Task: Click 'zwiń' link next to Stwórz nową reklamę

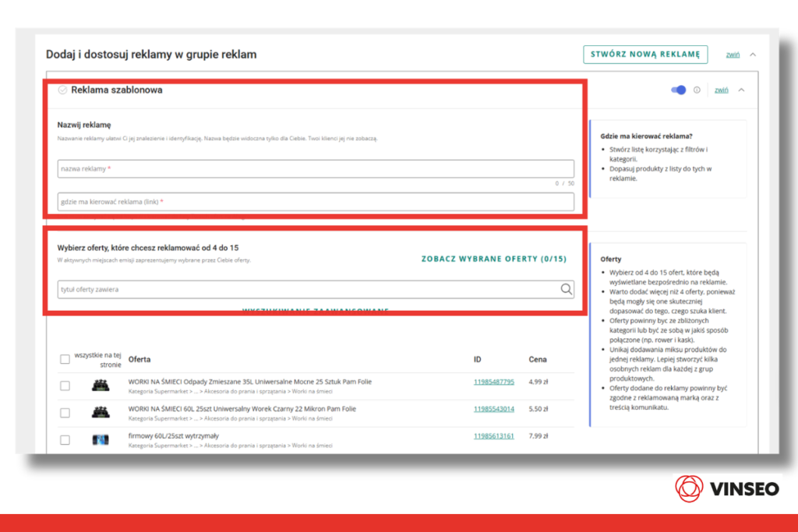Action: (x=733, y=55)
